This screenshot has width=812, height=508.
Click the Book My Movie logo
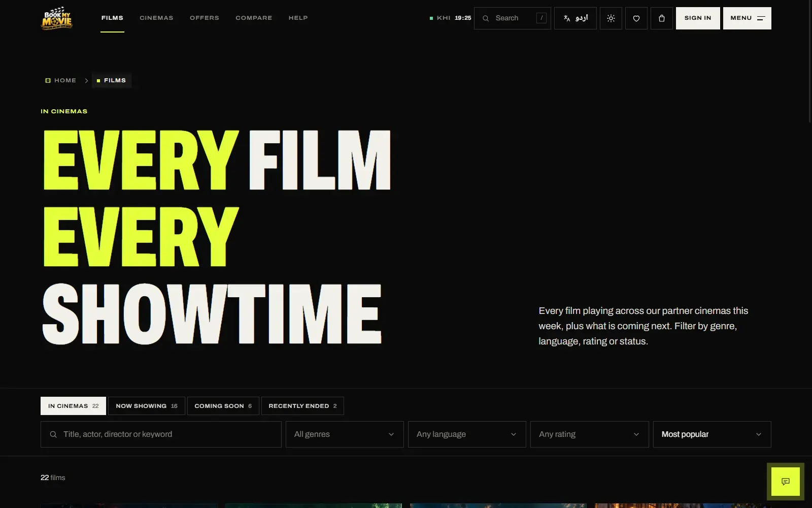[x=57, y=18]
